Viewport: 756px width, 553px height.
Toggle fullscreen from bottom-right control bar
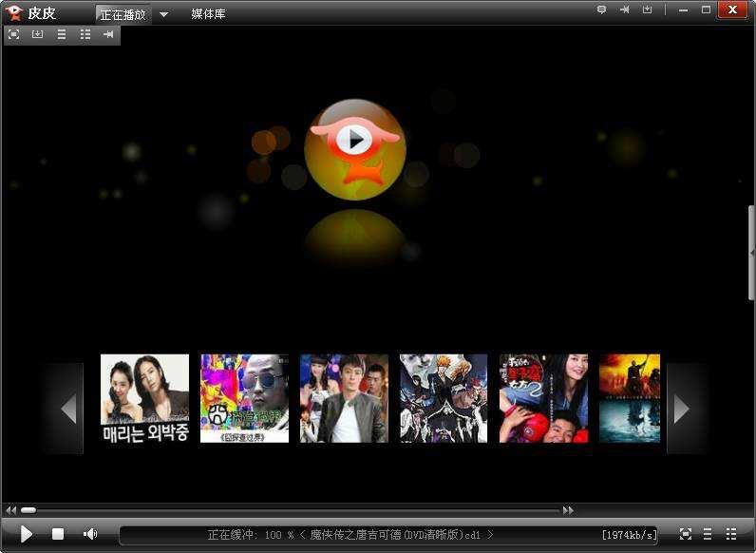[x=685, y=534]
